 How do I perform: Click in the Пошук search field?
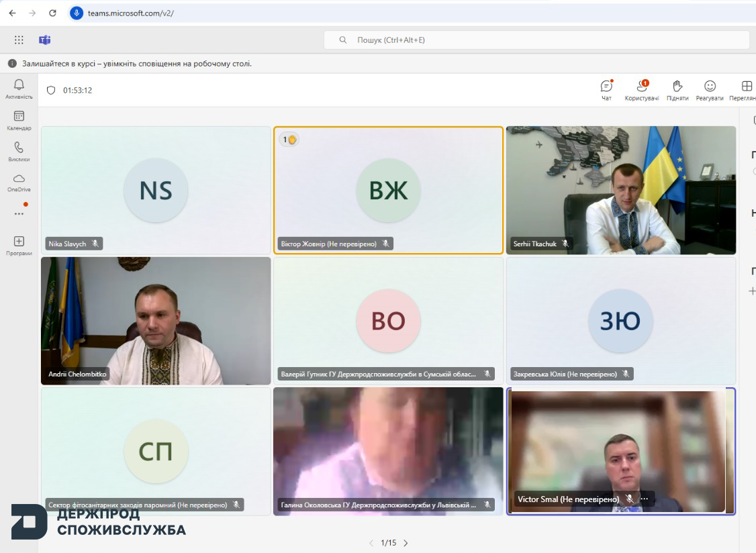537,40
